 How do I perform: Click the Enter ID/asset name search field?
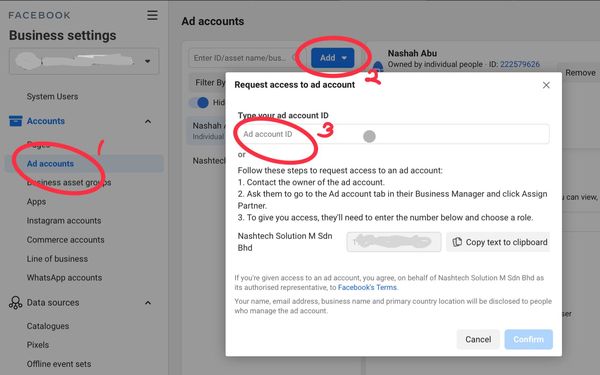[245, 58]
